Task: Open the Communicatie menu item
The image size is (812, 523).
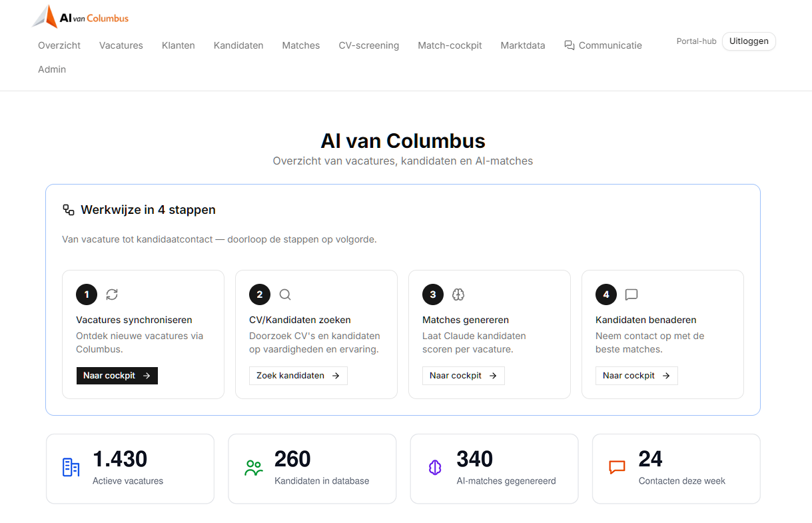Action: [604, 45]
